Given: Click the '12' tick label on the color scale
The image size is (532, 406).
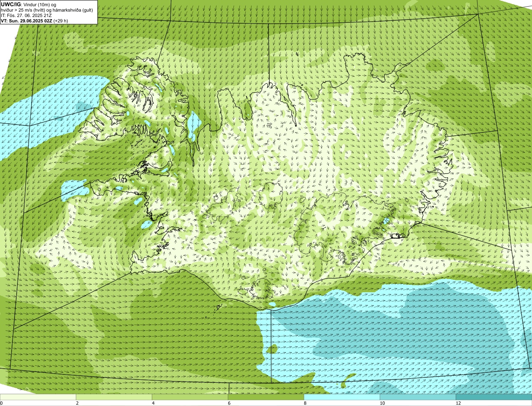Looking at the screenshot, I should [458, 404].
